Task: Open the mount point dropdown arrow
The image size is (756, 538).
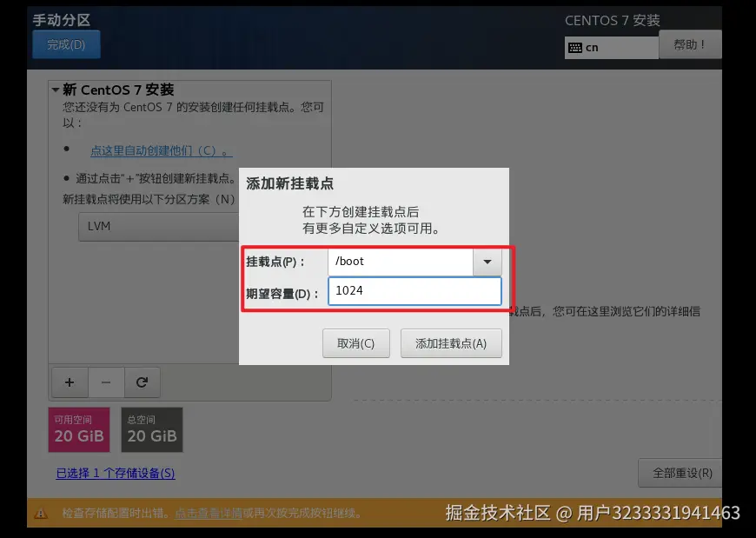Action: pyautogui.click(x=487, y=262)
